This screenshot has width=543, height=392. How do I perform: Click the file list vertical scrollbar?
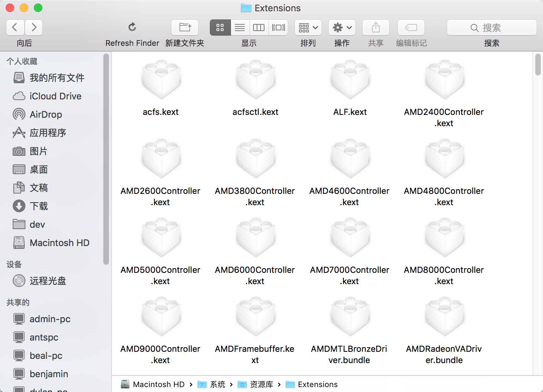coord(538,65)
